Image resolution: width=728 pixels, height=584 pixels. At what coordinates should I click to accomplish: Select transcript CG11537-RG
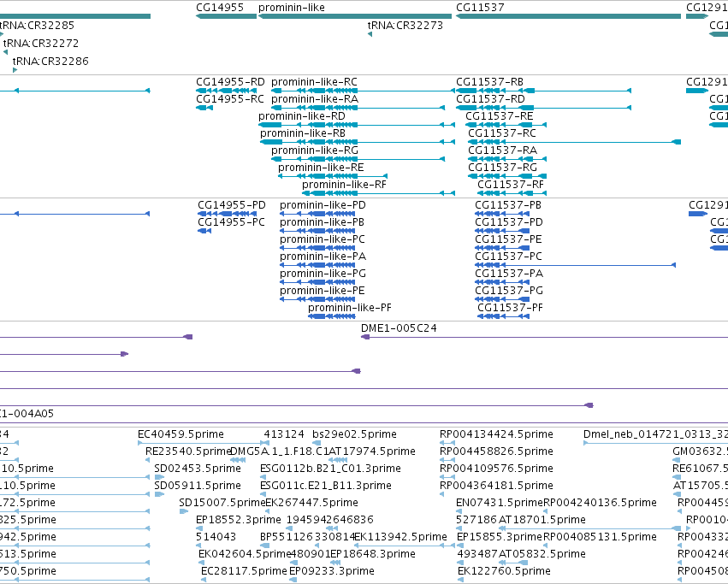click(x=502, y=168)
